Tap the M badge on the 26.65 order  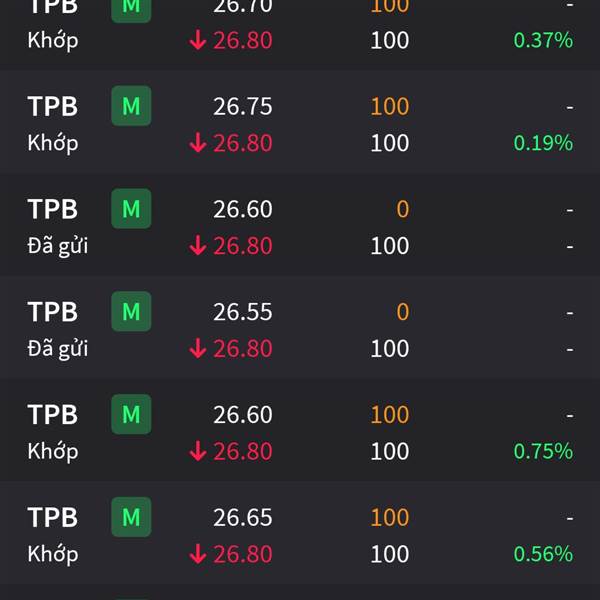[131, 517]
